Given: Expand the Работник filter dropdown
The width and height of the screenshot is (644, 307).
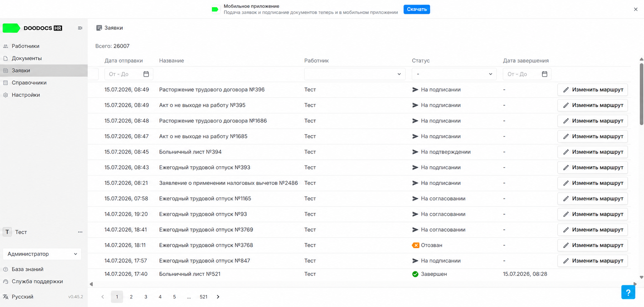Looking at the screenshot, I should (x=355, y=74).
